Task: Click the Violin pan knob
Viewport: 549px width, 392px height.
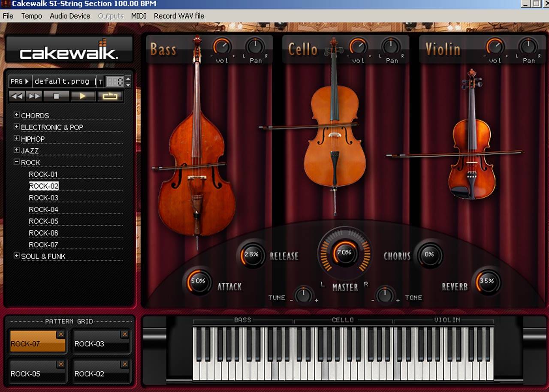Action: (528, 46)
